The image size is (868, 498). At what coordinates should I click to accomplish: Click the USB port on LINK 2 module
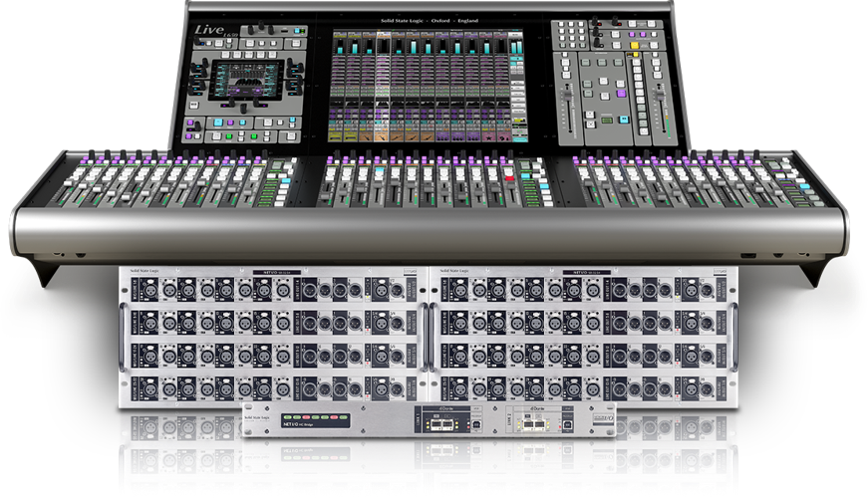click(567, 424)
